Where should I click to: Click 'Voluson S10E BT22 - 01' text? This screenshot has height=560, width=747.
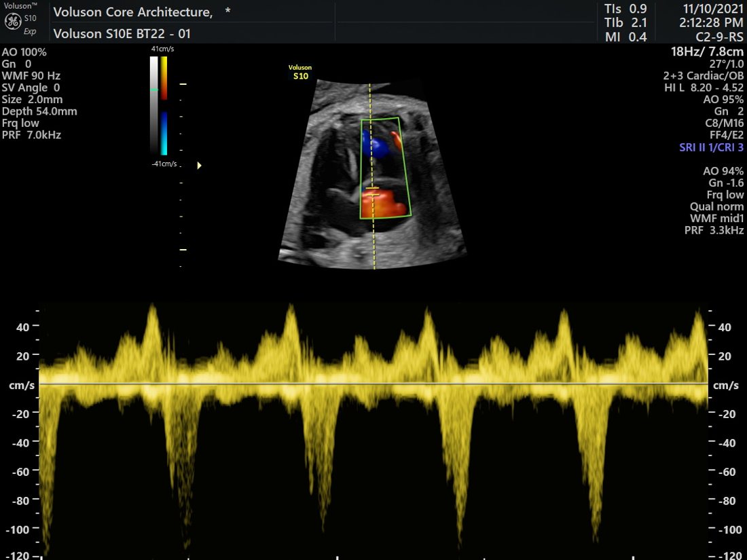[122, 34]
